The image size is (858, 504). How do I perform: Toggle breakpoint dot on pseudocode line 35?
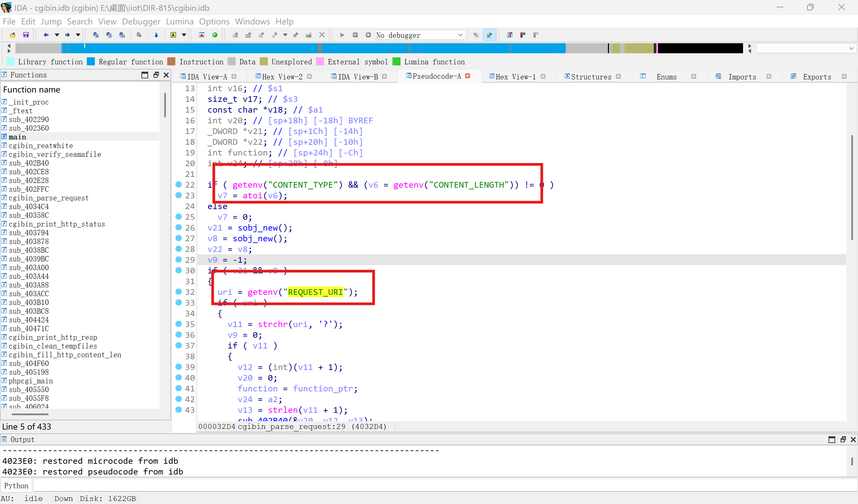click(178, 323)
